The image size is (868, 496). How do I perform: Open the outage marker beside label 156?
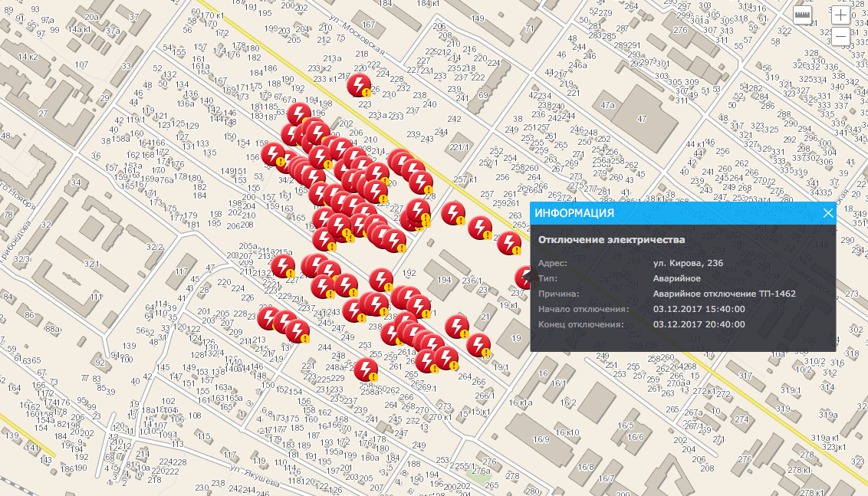coord(273,154)
